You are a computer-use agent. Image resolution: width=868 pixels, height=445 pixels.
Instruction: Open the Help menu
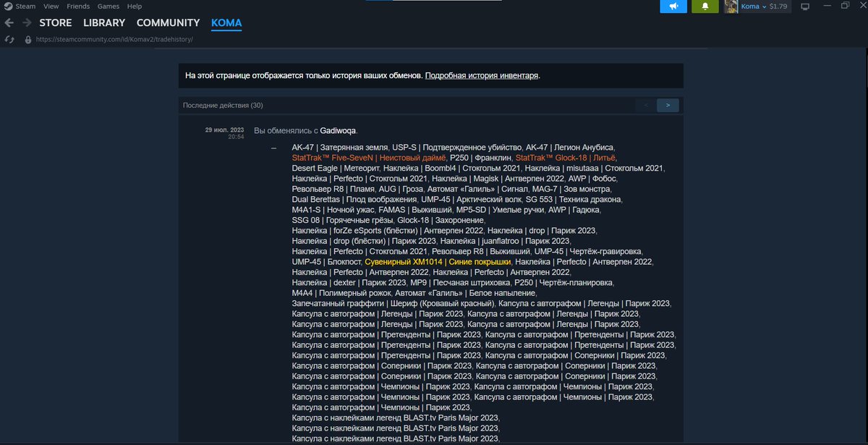pos(135,6)
